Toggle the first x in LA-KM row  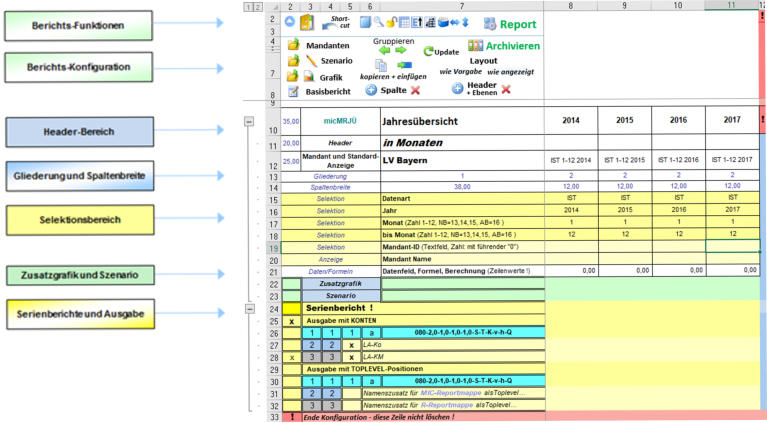(291, 356)
